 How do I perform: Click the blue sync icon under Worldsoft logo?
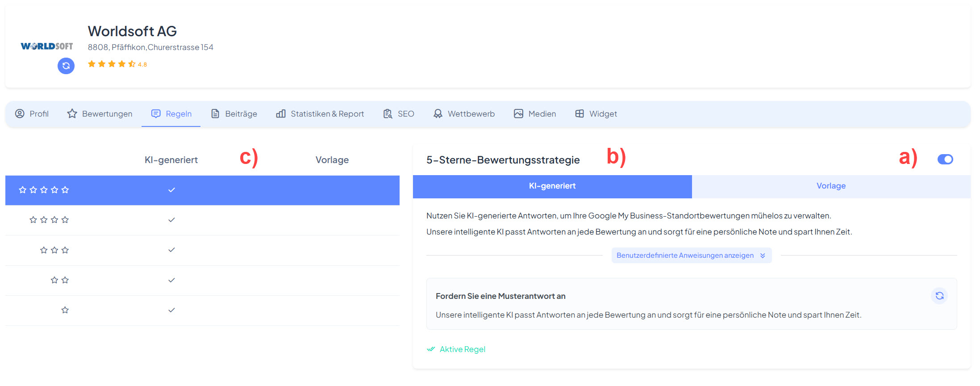point(66,66)
